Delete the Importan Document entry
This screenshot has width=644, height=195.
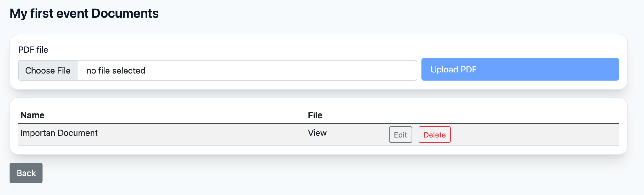[x=434, y=135]
